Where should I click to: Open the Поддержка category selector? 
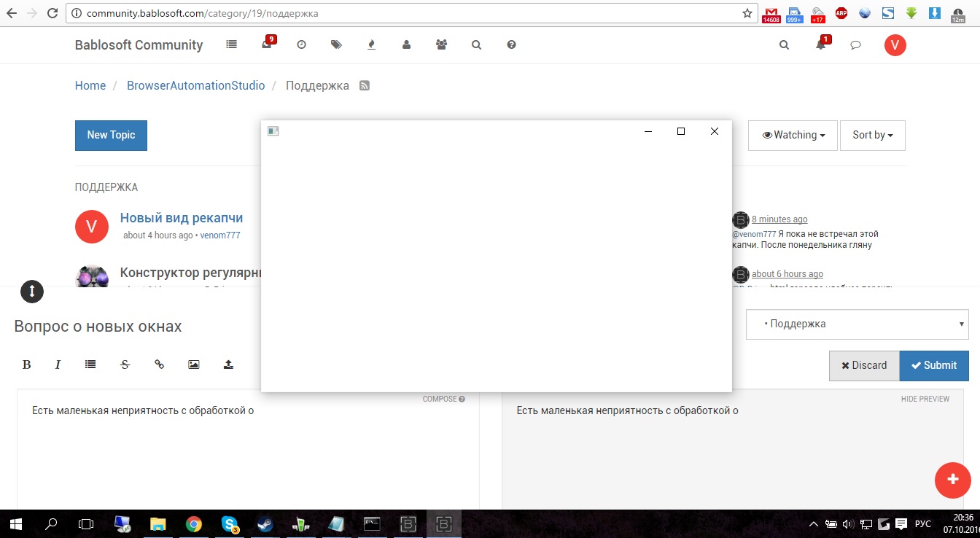point(857,324)
